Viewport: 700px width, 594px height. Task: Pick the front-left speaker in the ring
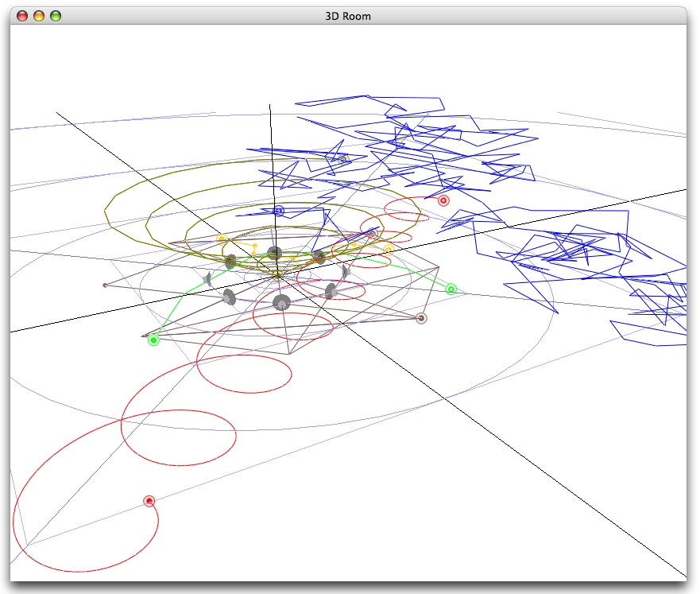point(229,297)
